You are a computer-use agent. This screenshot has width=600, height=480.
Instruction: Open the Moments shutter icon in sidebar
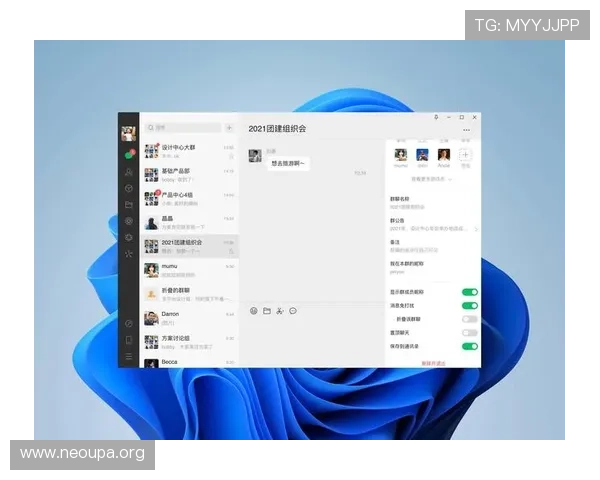[129, 221]
